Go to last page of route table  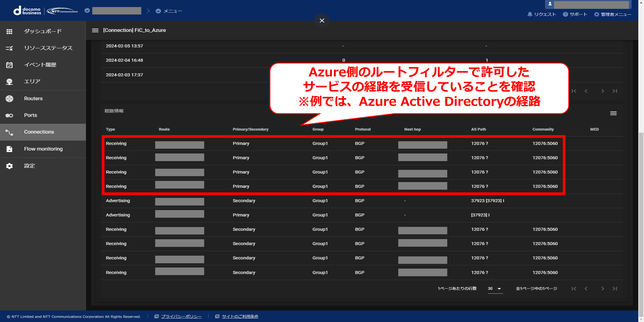[x=615, y=288]
